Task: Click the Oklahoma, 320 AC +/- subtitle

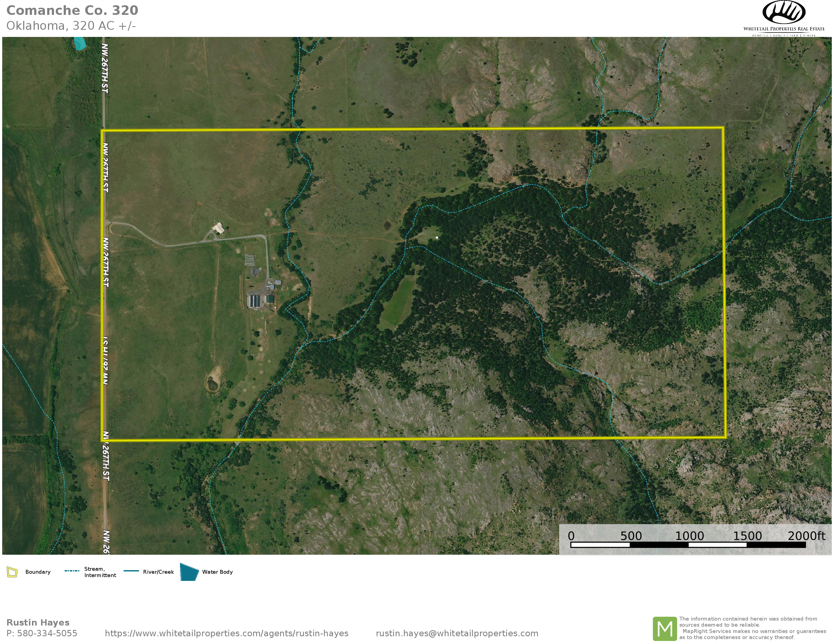Action: coord(71,26)
